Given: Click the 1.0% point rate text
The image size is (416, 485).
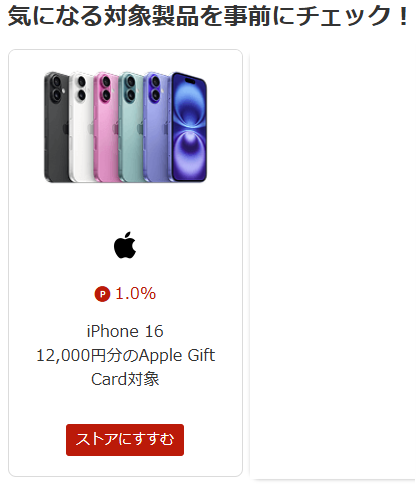Looking at the screenshot, I should (x=135, y=294).
